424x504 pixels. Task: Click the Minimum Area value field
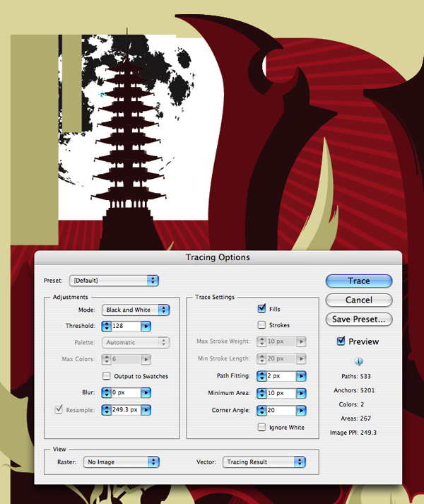coord(281,393)
